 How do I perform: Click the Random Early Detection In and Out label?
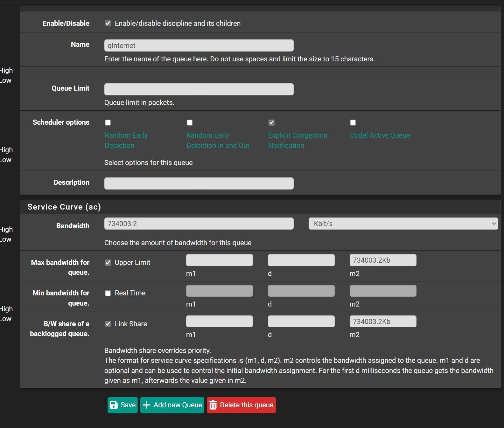pyautogui.click(x=218, y=140)
